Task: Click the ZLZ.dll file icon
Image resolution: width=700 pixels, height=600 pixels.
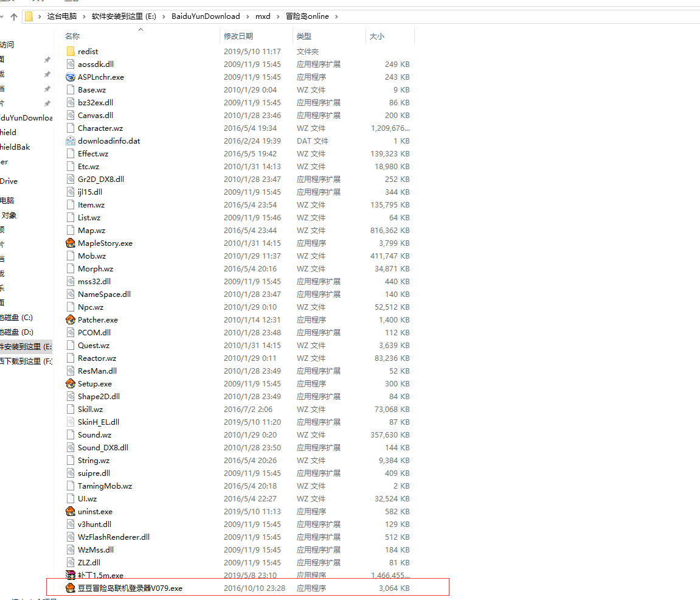Action: click(70, 562)
